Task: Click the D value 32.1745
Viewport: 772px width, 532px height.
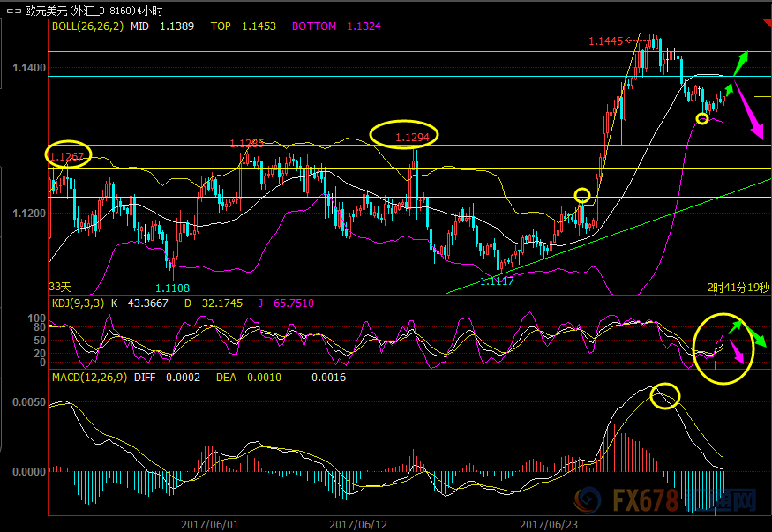Action: tap(222, 303)
